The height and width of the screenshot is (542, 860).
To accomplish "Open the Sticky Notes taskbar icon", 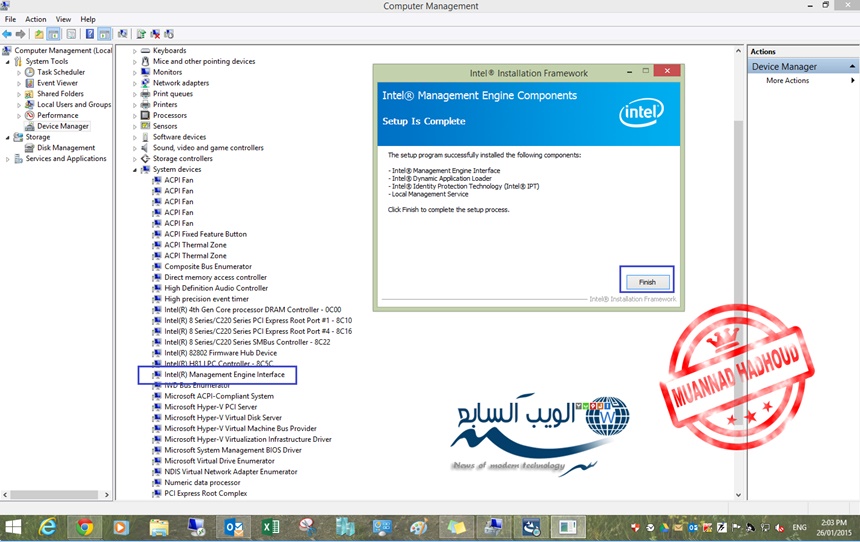I will (456, 528).
